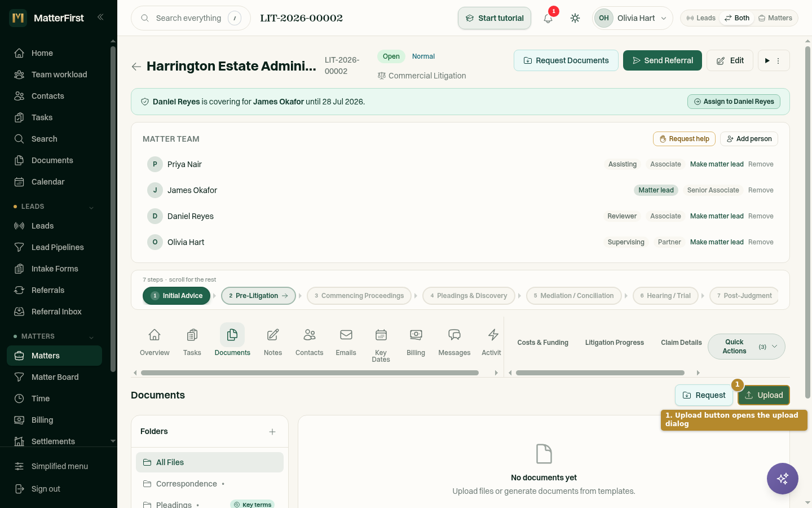Open Calendar in the sidebar
812x508 pixels.
tap(54, 182)
